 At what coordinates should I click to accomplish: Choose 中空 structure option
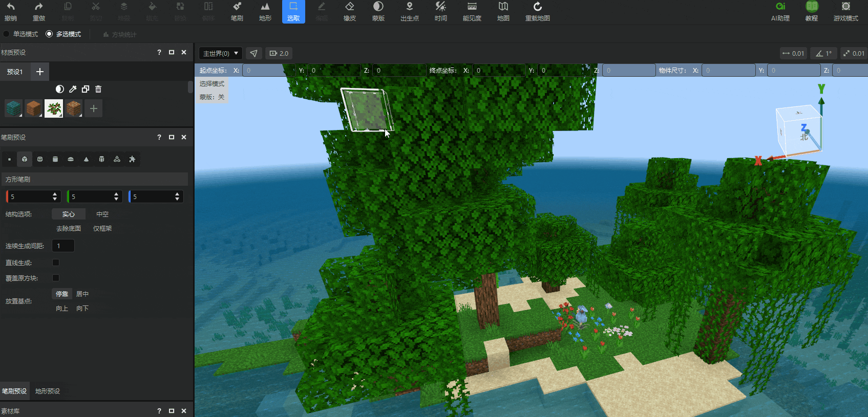coord(102,214)
